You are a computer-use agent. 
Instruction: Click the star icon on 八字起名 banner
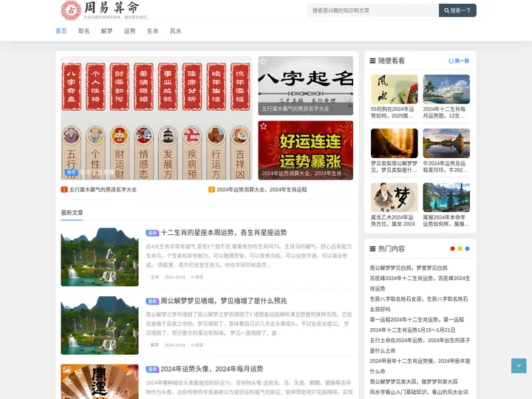263,61
